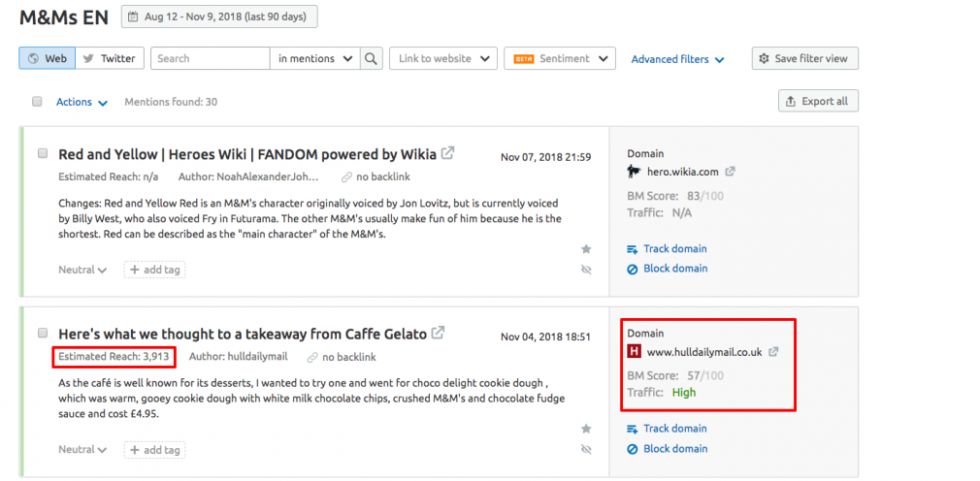Open Caffe Gelato article external link icon
The width and height of the screenshot is (980, 481).
(x=439, y=333)
